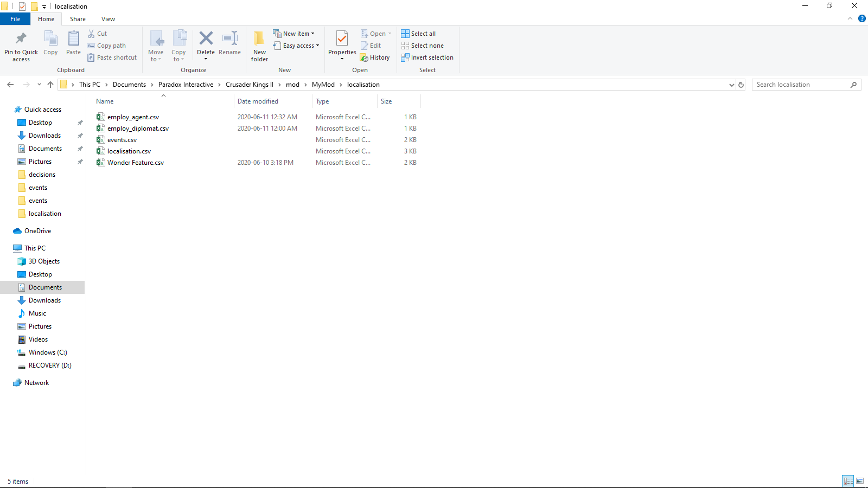Switch to the Home tab

click(x=46, y=19)
